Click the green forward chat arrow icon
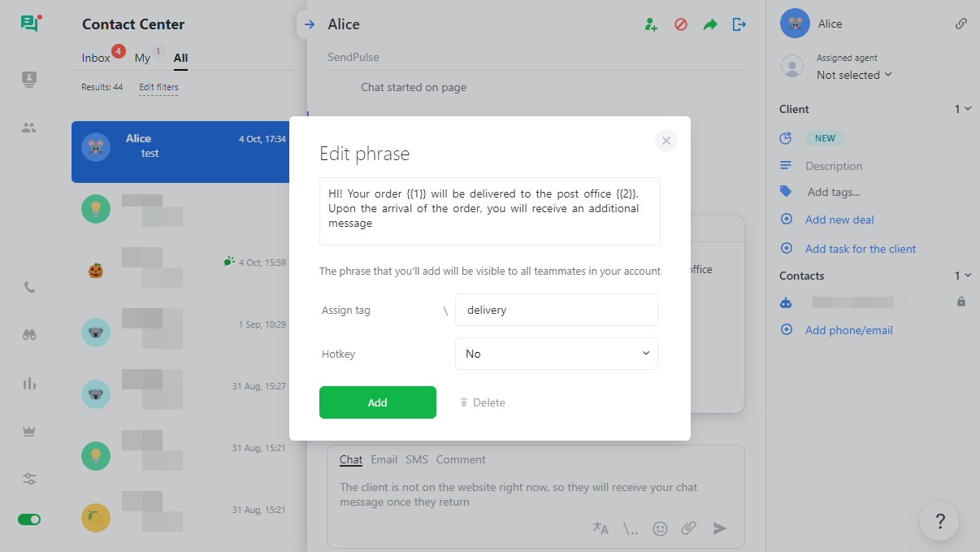Screen dimensions: 980x552 (x=710, y=24)
